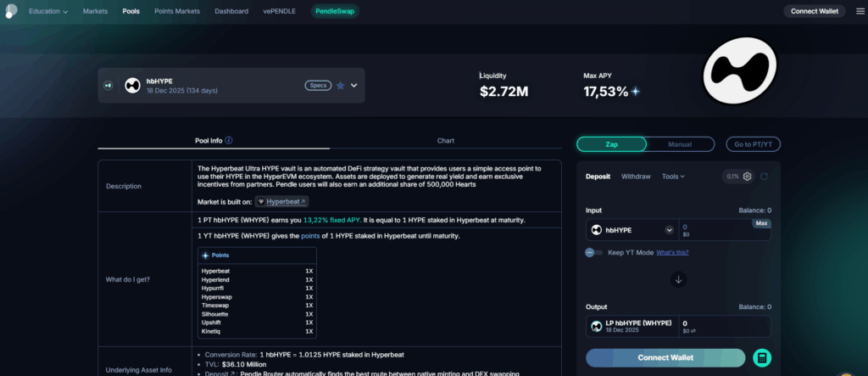868x376 pixels.
Task: Click the hbHYPE token icon in Input field
Action: coord(597,230)
